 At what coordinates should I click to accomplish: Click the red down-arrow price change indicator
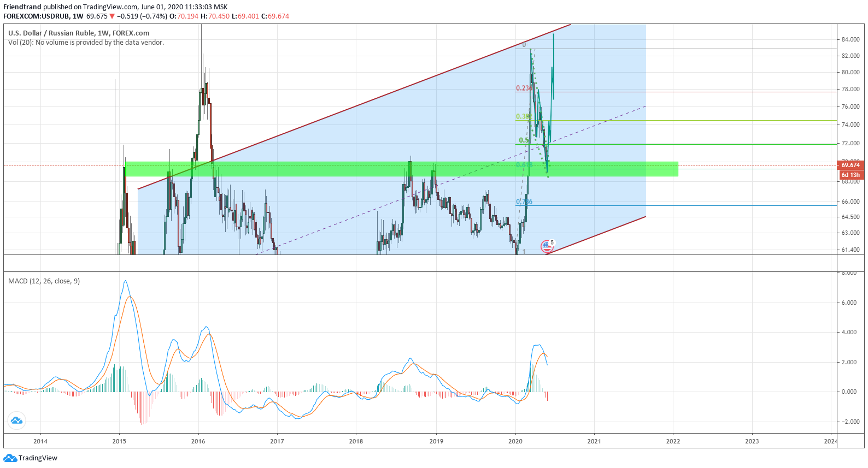(x=112, y=16)
